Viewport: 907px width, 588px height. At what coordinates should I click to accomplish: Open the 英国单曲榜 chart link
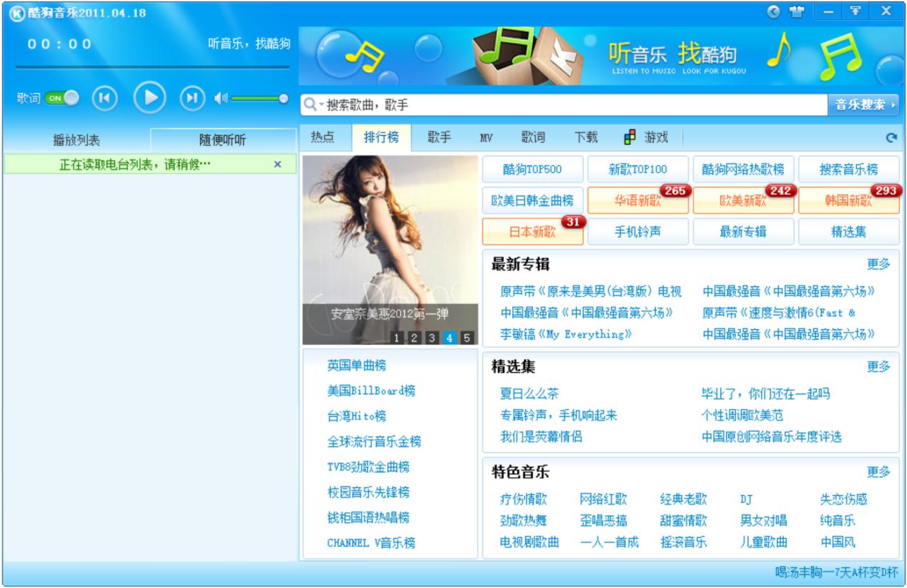click(x=357, y=366)
